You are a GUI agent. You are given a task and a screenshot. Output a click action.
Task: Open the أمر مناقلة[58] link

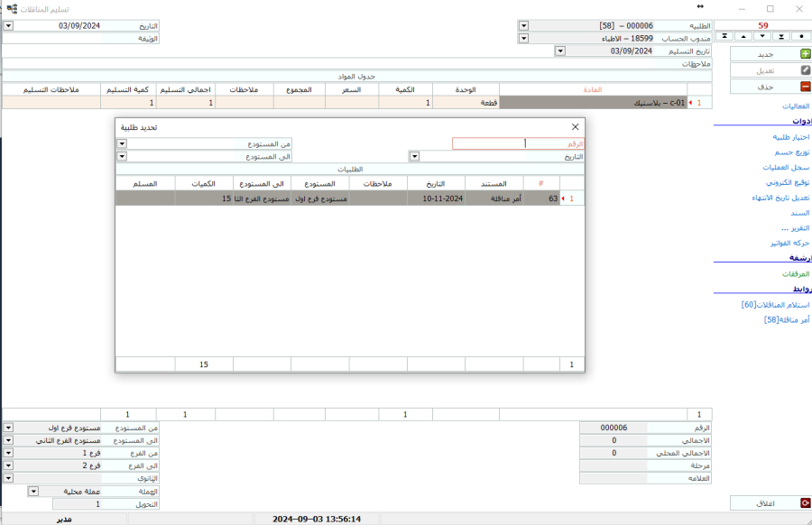(x=787, y=319)
